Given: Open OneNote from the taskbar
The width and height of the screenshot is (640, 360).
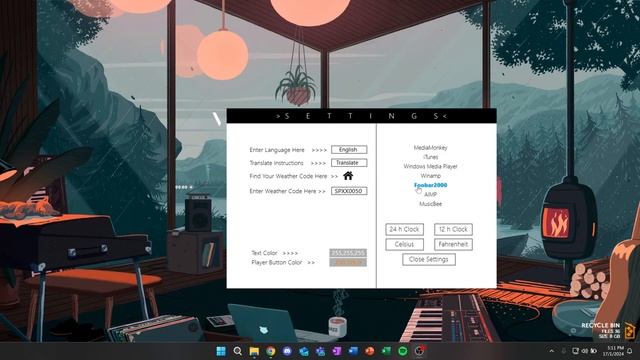Looking at the screenshot, I should 337,351.
